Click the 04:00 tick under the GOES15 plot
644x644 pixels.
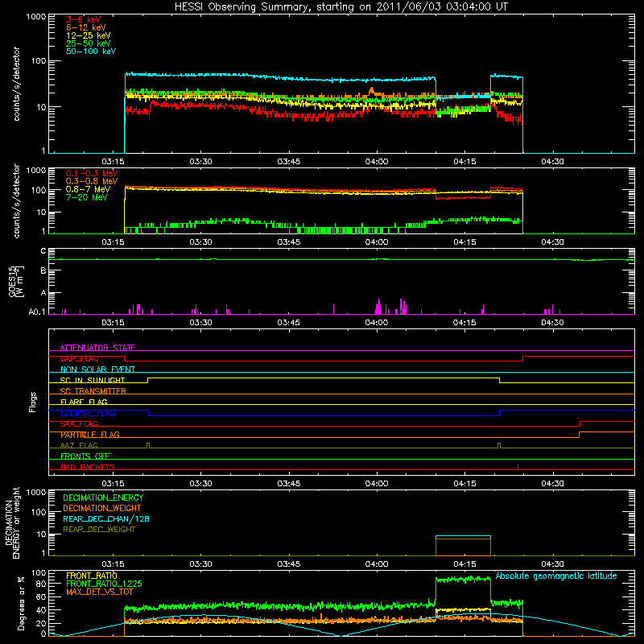coord(377,323)
